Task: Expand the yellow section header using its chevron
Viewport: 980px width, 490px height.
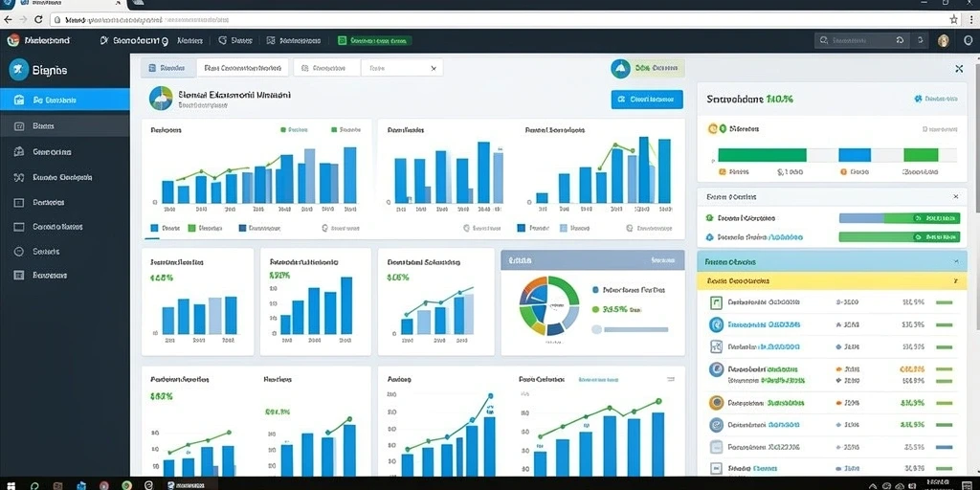Action: tap(956, 281)
